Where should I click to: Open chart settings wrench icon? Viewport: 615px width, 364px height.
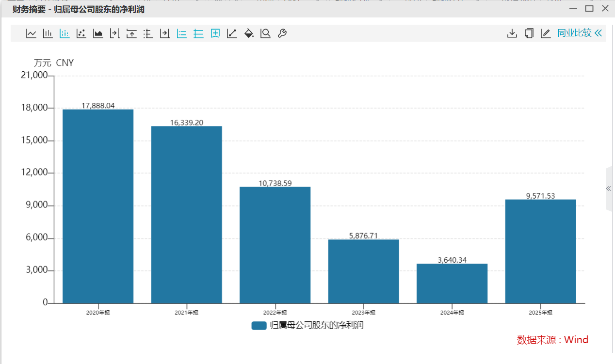[x=282, y=33]
